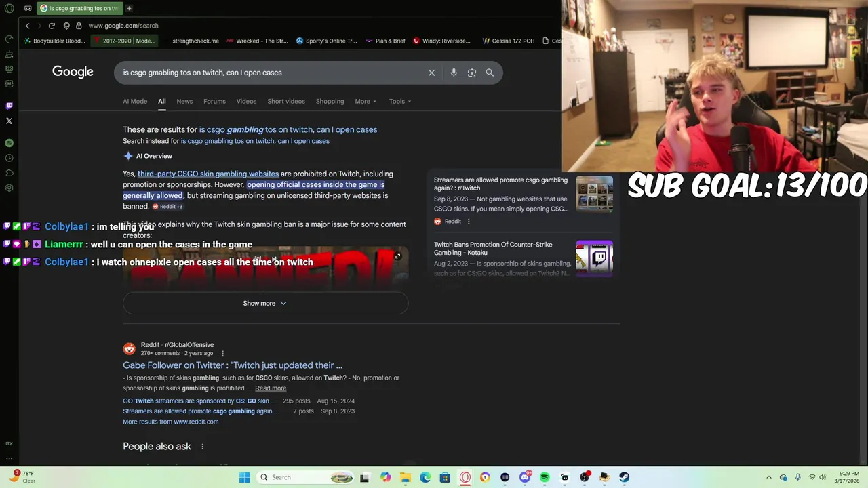Search instead for original gmabling query
868x488 pixels.
tap(255, 141)
